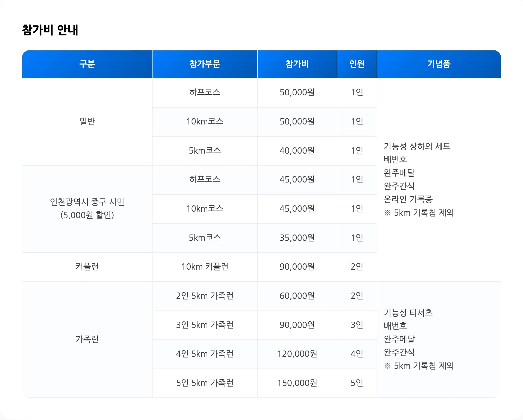Click the 기념품 column header
523x420 pixels.
click(x=439, y=64)
